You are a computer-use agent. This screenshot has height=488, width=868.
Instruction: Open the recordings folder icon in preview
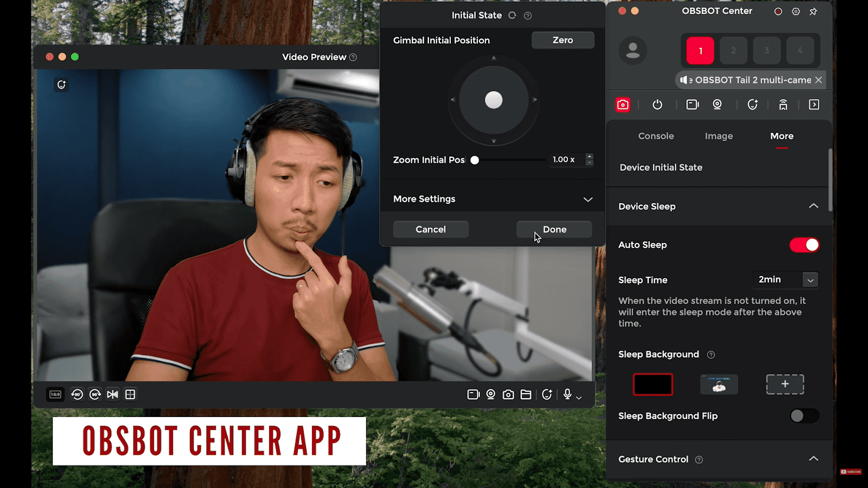(526, 394)
